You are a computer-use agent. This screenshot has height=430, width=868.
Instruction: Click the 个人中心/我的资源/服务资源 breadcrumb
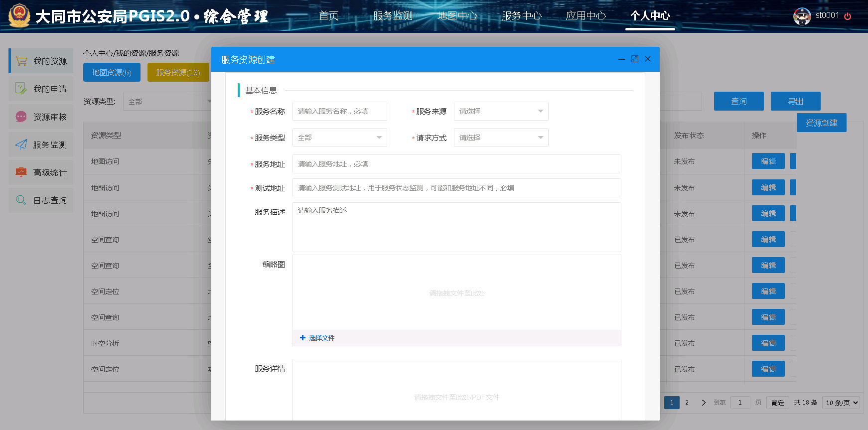point(131,53)
